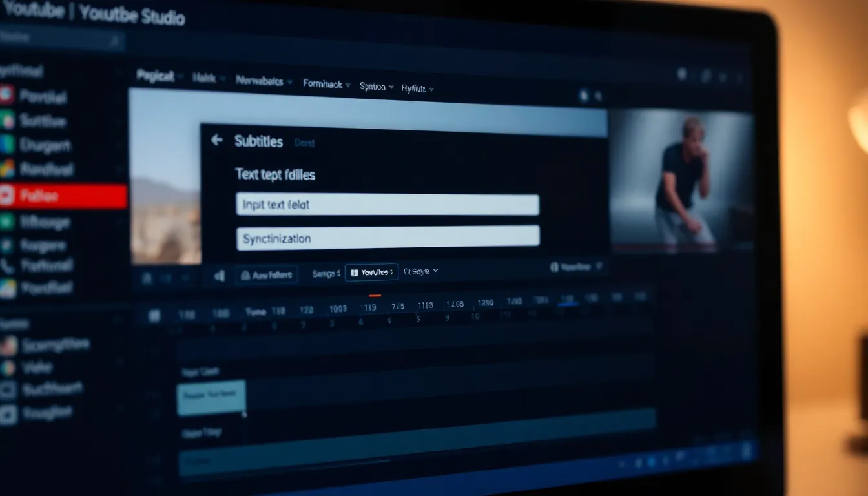Expand the Sputioo dropdown
Image resolution: width=868 pixels, height=496 pixels.
[x=377, y=87]
